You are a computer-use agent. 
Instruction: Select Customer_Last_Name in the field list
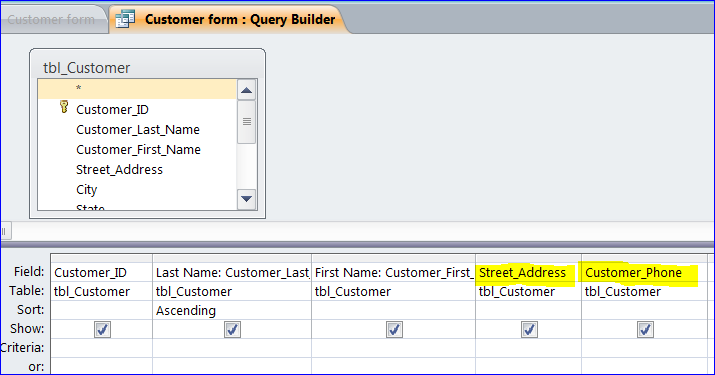pos(138,130)
